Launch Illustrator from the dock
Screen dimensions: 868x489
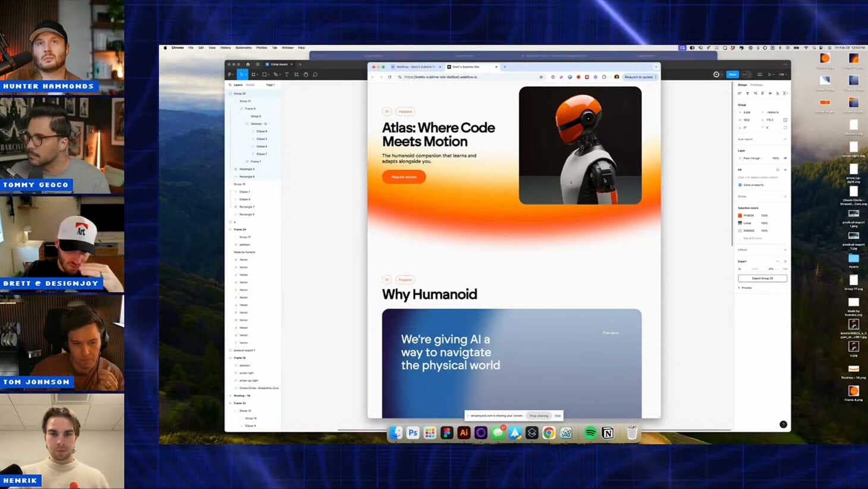[x=464, y=433]
